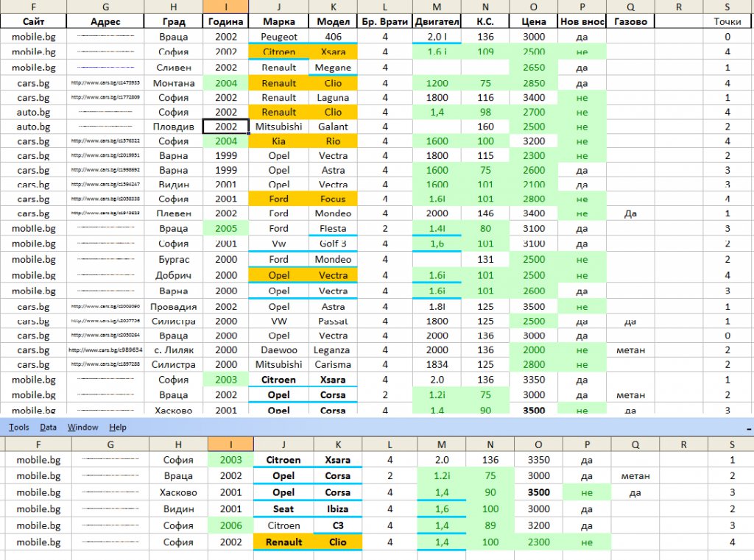Open the Tools menu
The image size is (754, 560).
pyautogui.click(x=19, y=428)
